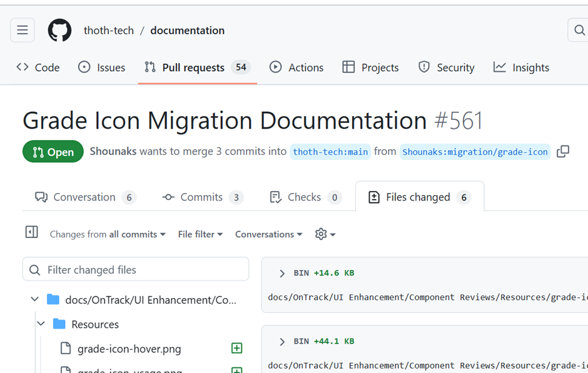
Task: Open the Conversations dropdown
Action: (268, 234)
